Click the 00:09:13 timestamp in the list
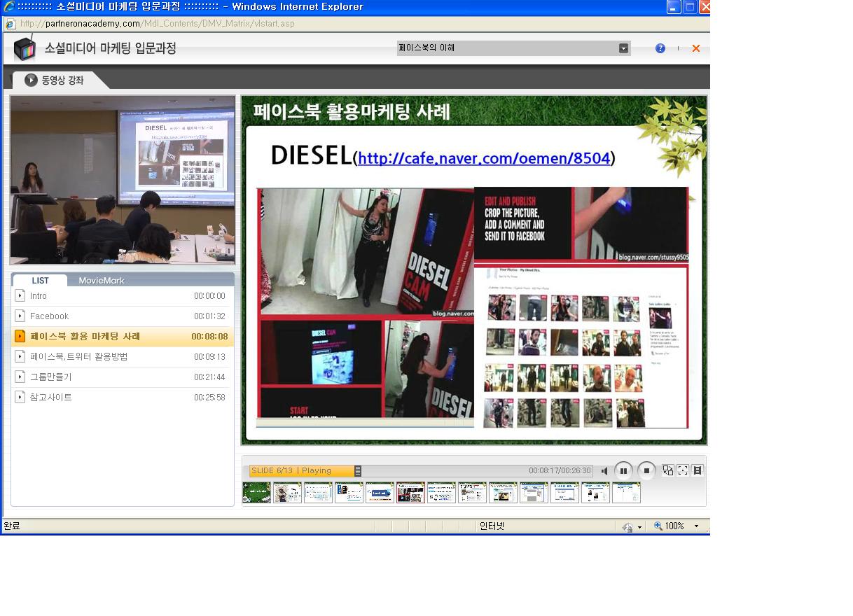The width and height of the screenshot is (853, 616). coord(209,357)
